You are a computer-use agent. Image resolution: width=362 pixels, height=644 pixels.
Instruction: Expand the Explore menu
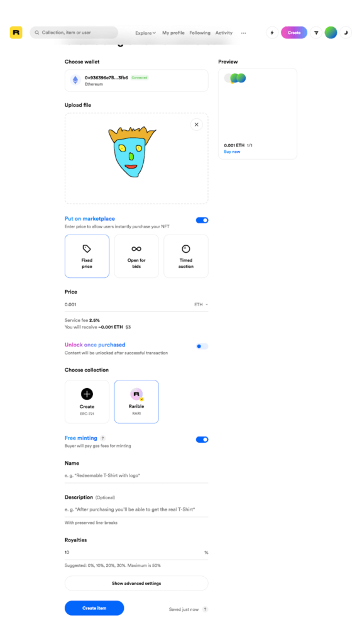(145, 33)
